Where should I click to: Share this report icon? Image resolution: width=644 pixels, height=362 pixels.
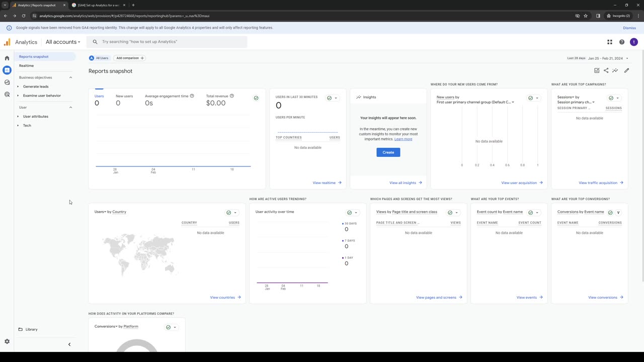[606, 71]
